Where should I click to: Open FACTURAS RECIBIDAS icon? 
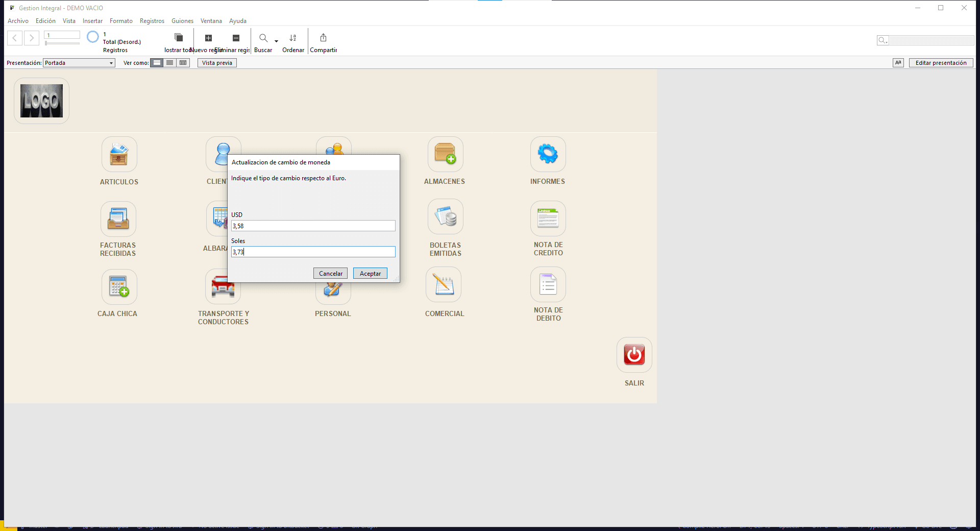pos(118,219)
